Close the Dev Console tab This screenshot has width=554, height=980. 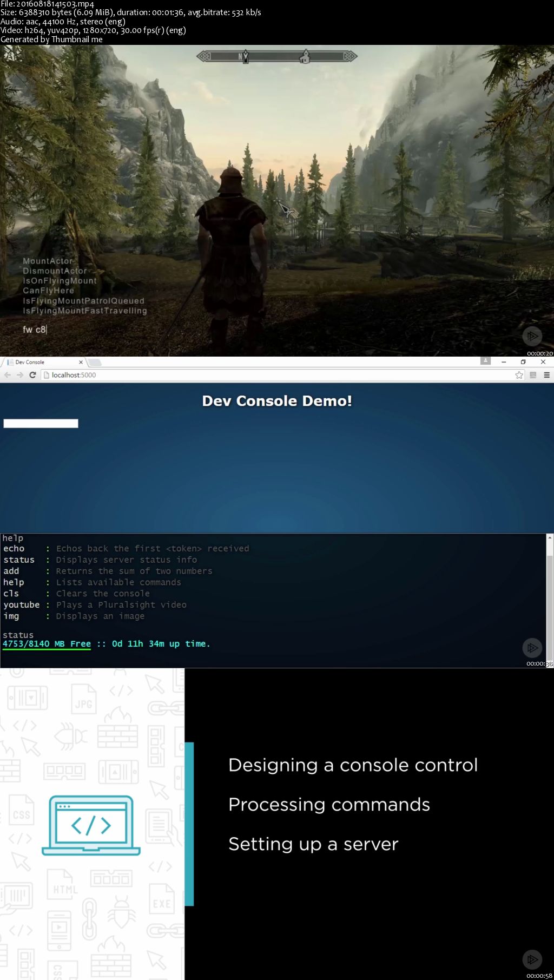[x=81, y=362]
